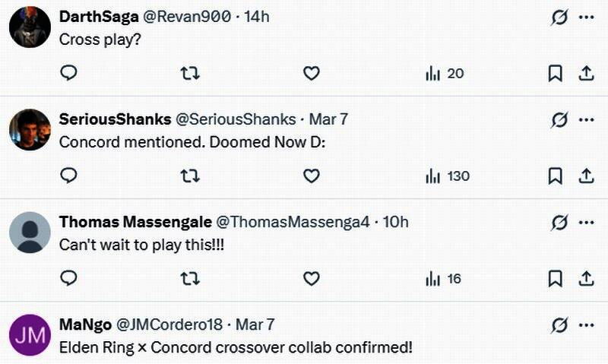Open more menu on SeriousShanks' tweet
This screenshot has width=608, height=364.
(x=586, y=119)
